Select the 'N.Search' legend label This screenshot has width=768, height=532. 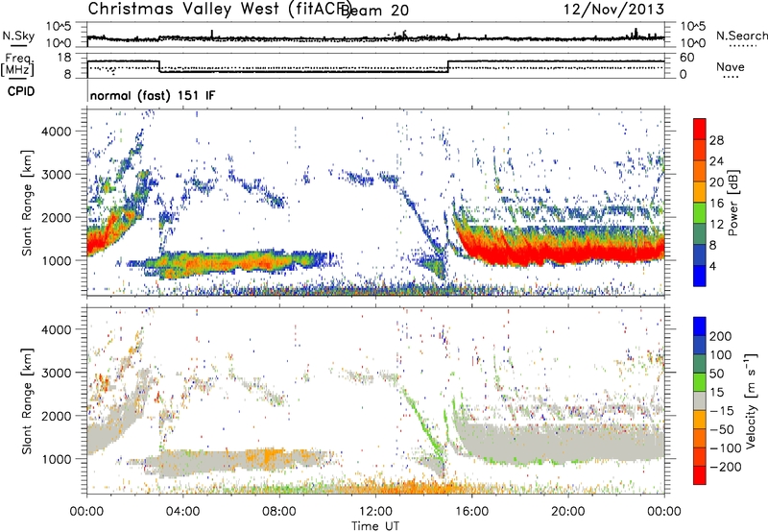point(741,36)
